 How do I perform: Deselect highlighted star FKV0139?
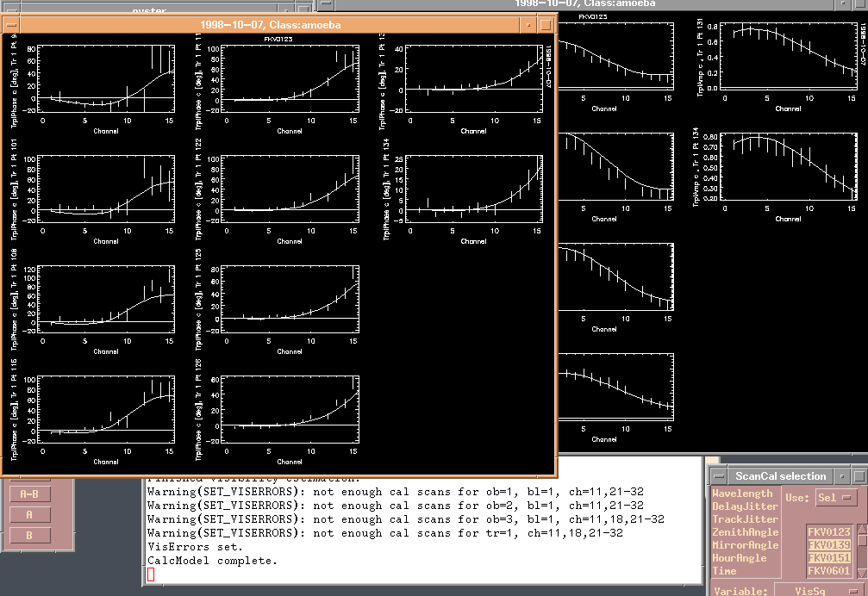pos(829,545)
